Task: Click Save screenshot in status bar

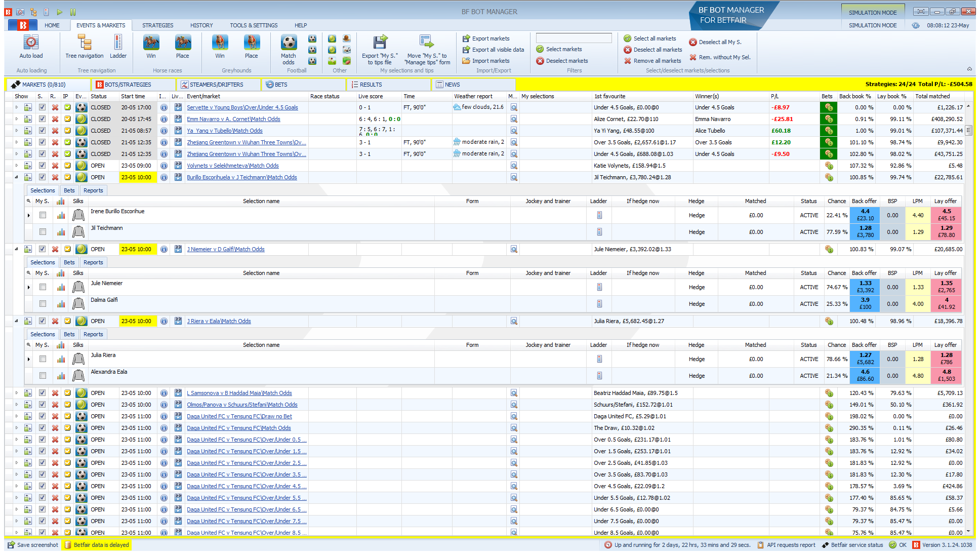Action: pyautogui.click(x=33, y=545)
